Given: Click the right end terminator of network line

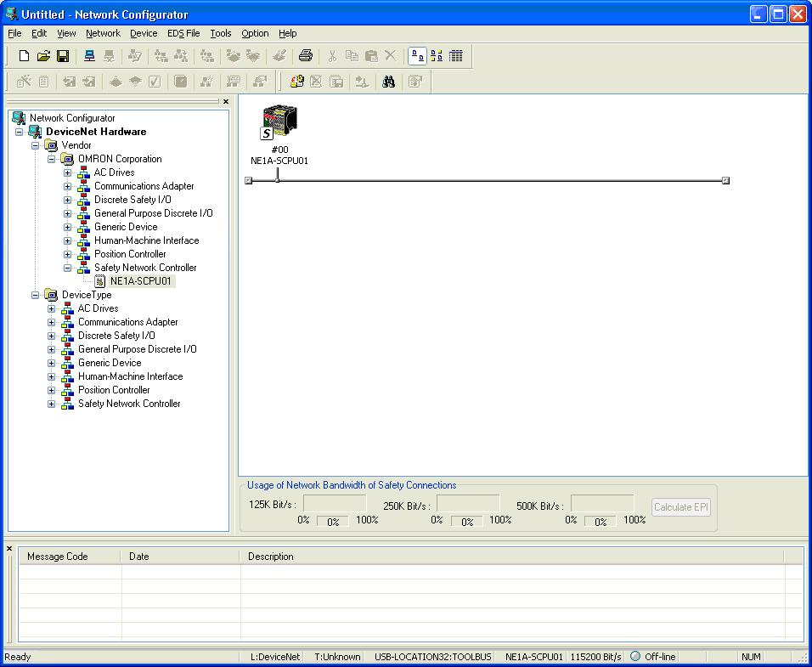Looking at the screenshot, I should pyautogui.click(x=725, y=180).
